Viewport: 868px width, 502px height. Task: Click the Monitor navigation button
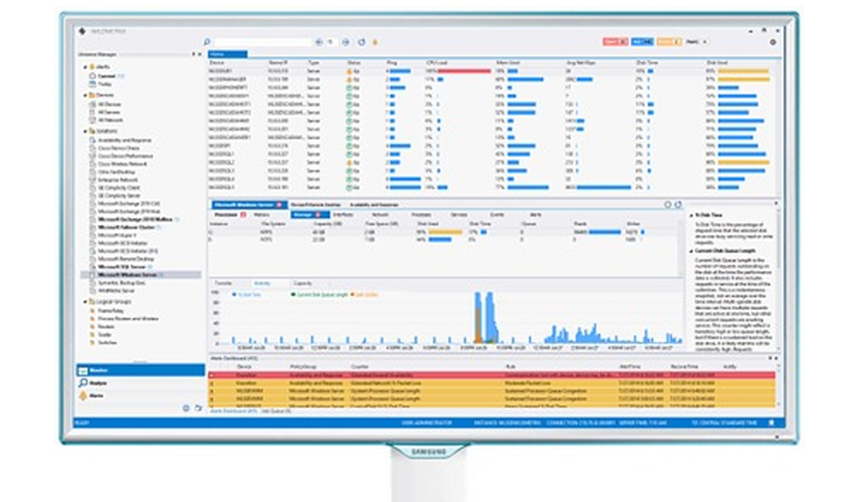pyautogui.click(x=140, y=370)
